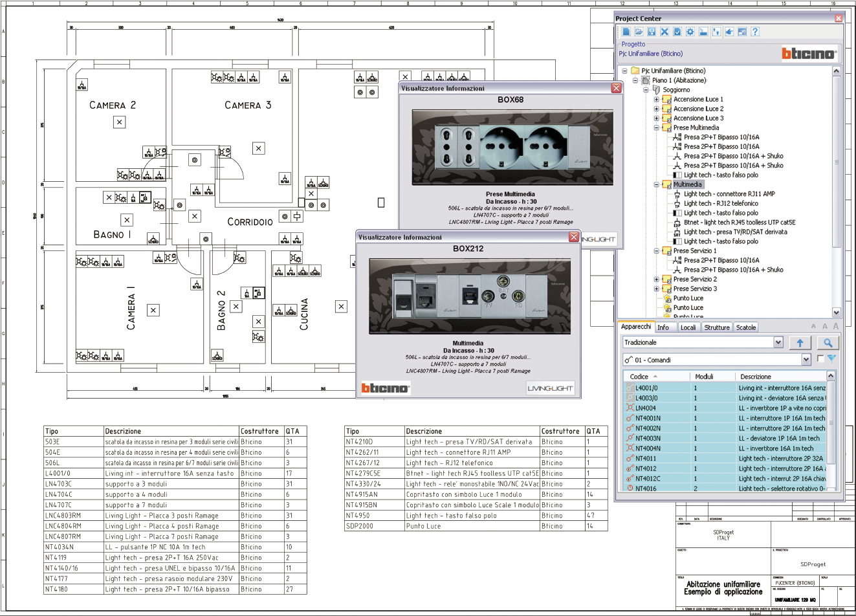Click the smallest A font size icon
Viewport: 856px width, 616px height.
pos(814,327)
